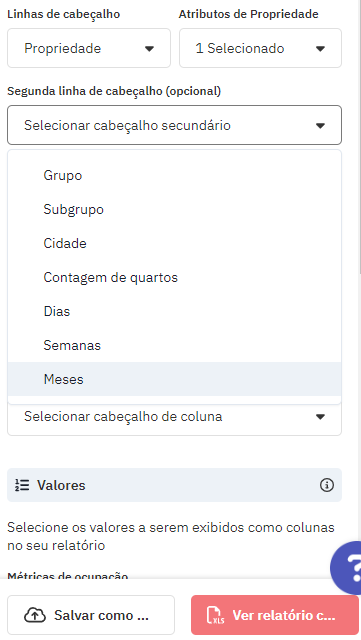Screen dimensions: 361x640
Task: Click the cloud upload icon in Salvar como
Action: 35,615
